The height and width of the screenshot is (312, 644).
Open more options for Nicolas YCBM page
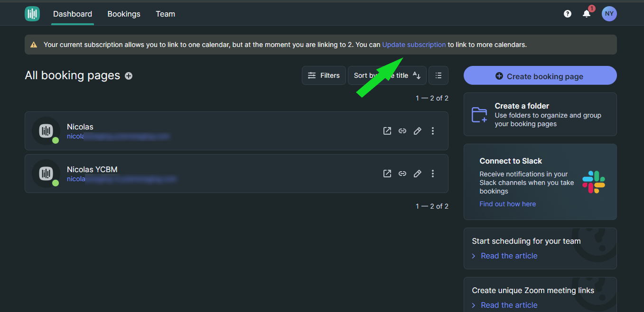coord(433,174)
